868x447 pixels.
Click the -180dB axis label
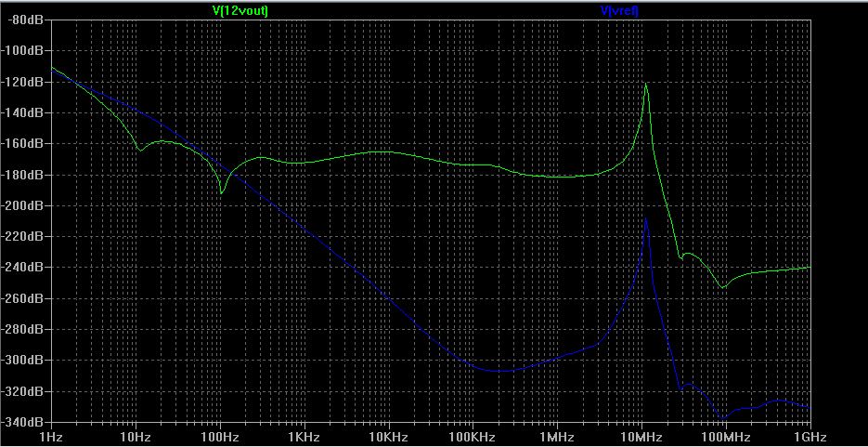(x=22, y=175)
